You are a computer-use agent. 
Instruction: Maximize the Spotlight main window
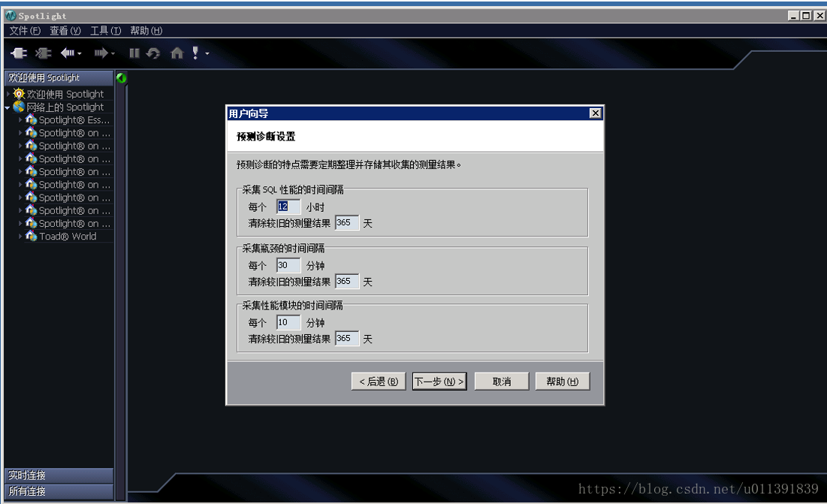click(x=806, y=16)
